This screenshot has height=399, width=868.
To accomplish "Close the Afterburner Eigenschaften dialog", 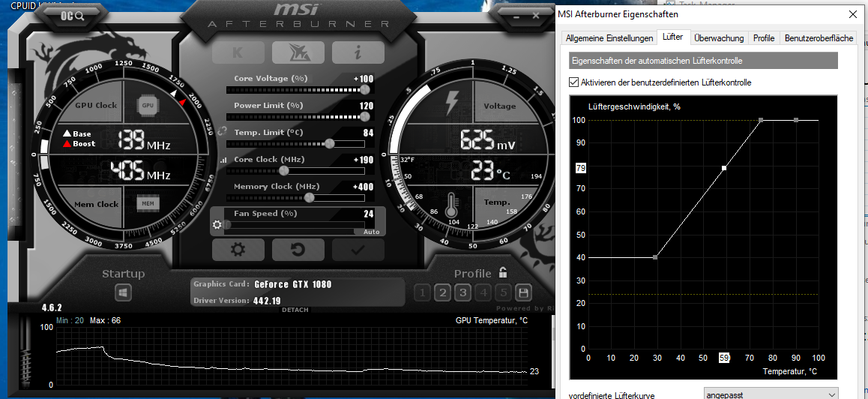I will point(853,15).
